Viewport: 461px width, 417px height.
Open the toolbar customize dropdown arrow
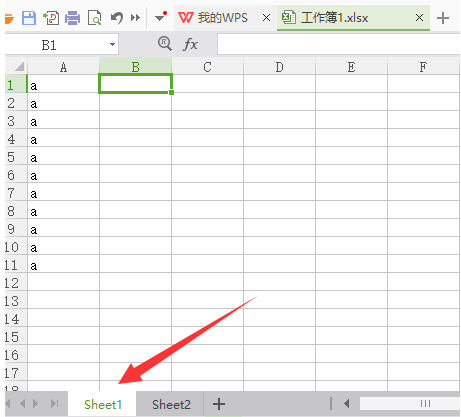[161, 17]
